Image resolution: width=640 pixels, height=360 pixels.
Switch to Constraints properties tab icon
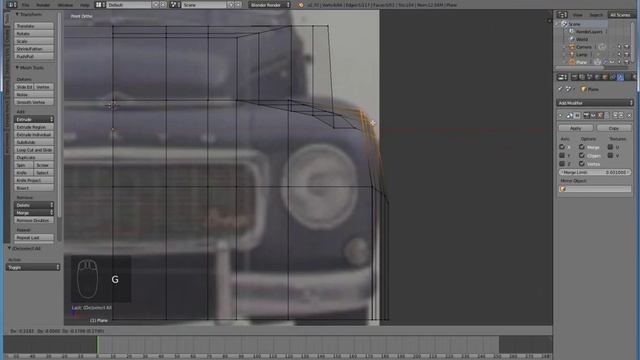pos(613,77)
